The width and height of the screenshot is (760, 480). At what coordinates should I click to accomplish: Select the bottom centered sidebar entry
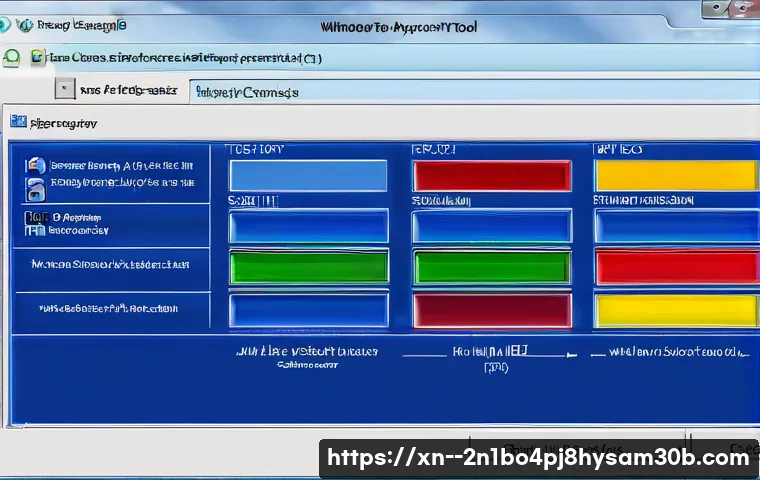109,308
